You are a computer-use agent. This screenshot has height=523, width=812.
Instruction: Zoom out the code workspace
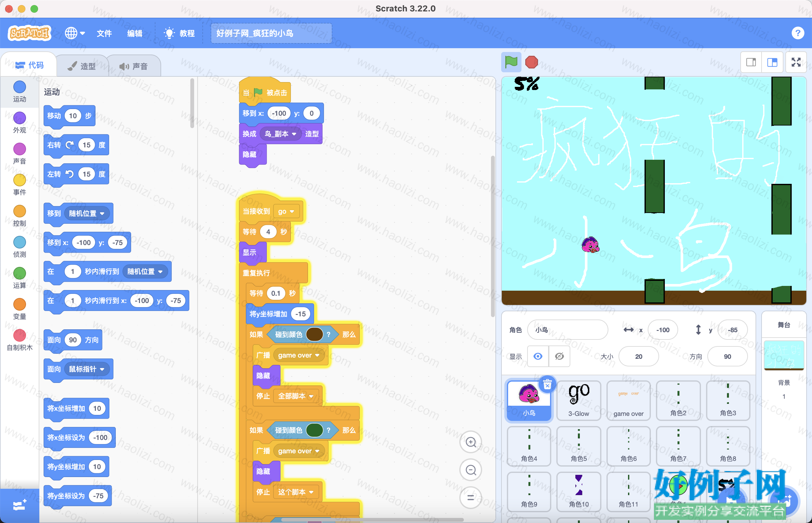click(x=471, y=470)
